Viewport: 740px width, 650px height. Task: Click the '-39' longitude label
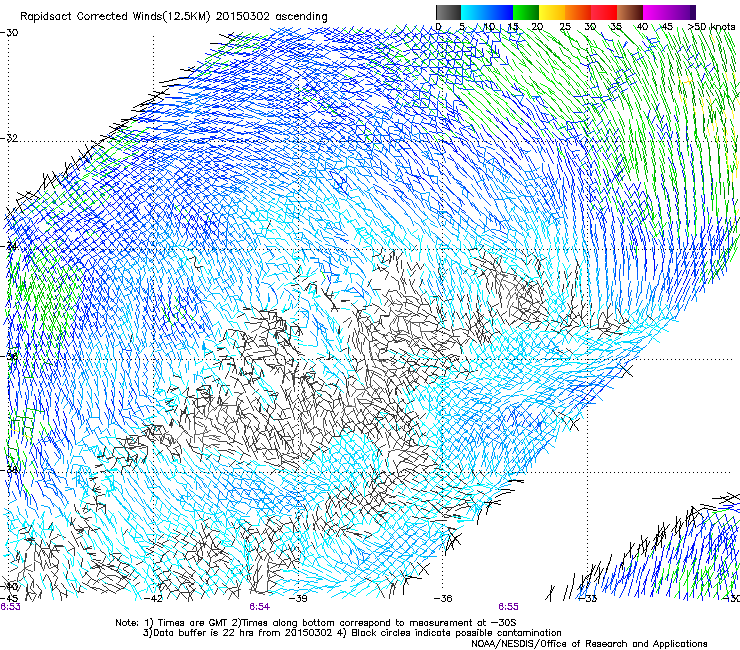[298, 599]
